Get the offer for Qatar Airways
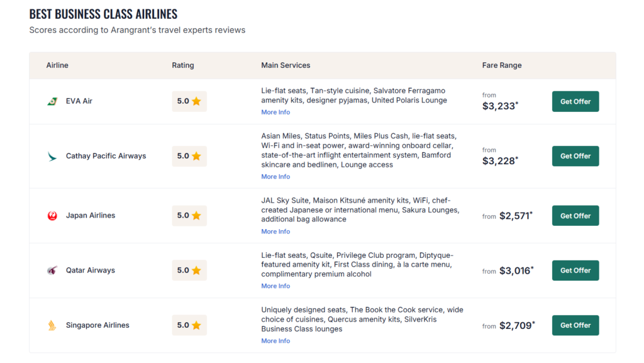This screenshot has height=363, width=644. (575, 270)
